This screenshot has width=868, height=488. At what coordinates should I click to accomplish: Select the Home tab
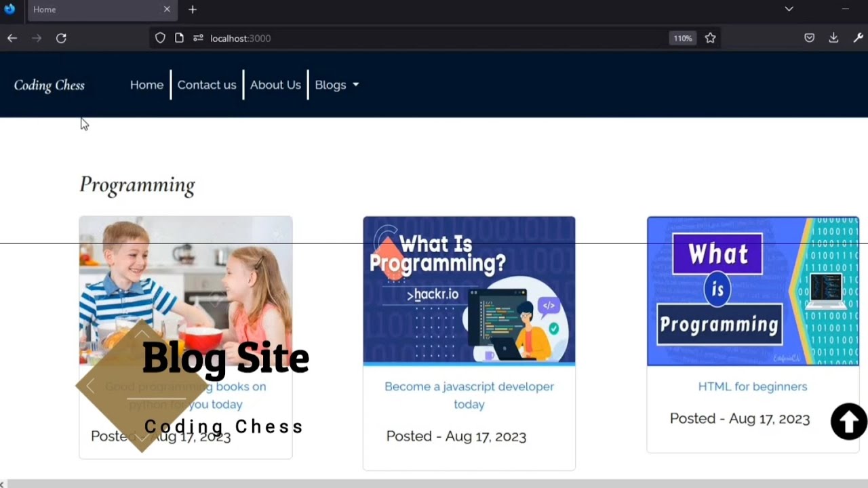click(x=102, y=9)
